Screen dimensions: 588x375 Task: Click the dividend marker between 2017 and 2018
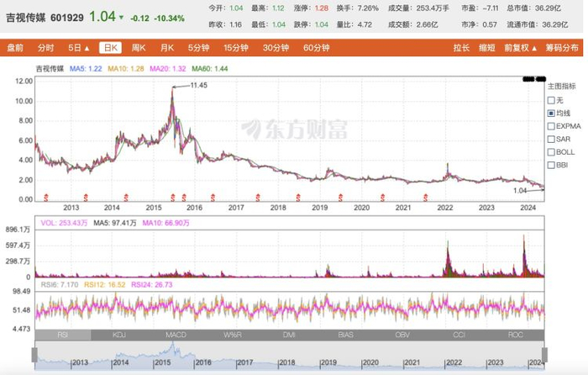click(258, 198)
